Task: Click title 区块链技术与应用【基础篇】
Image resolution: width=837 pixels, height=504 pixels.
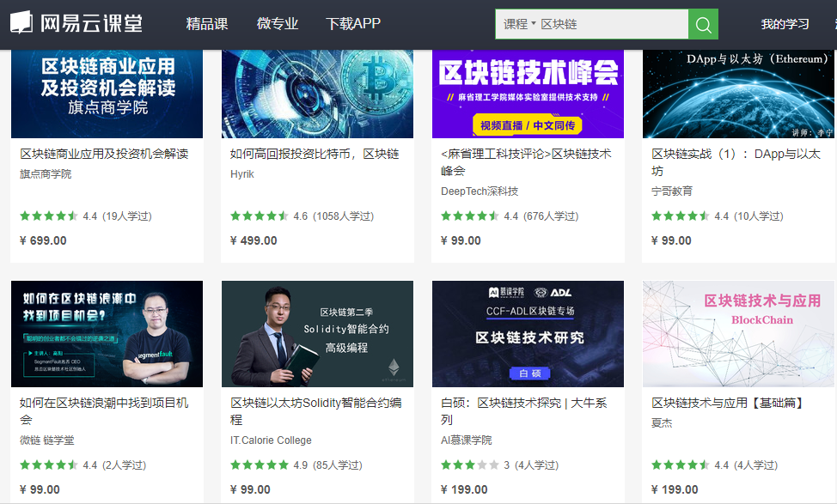Action: tap(728, 403)
